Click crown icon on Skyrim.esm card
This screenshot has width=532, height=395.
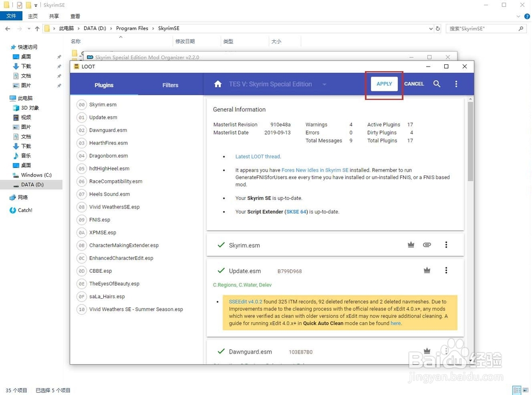[x=411, y=245]
